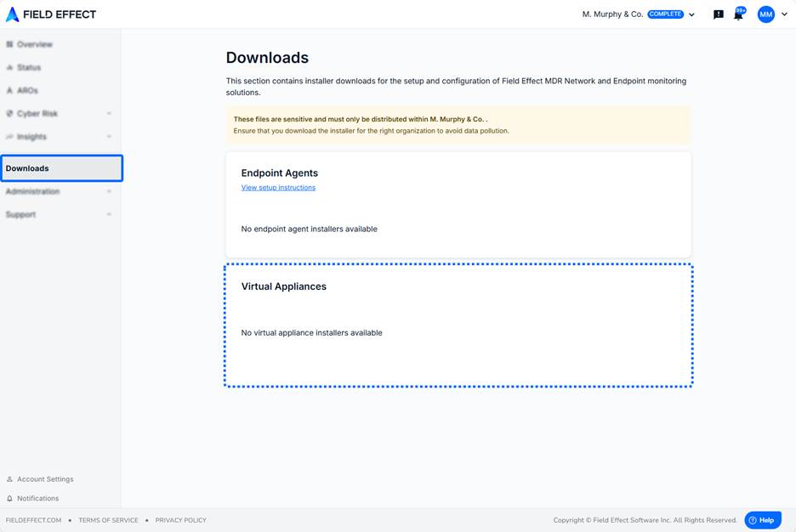The width and height of the screenshot is (796, 532).
Task: Expand the user avatar dropdown arrow
Action: pos(784,14)
